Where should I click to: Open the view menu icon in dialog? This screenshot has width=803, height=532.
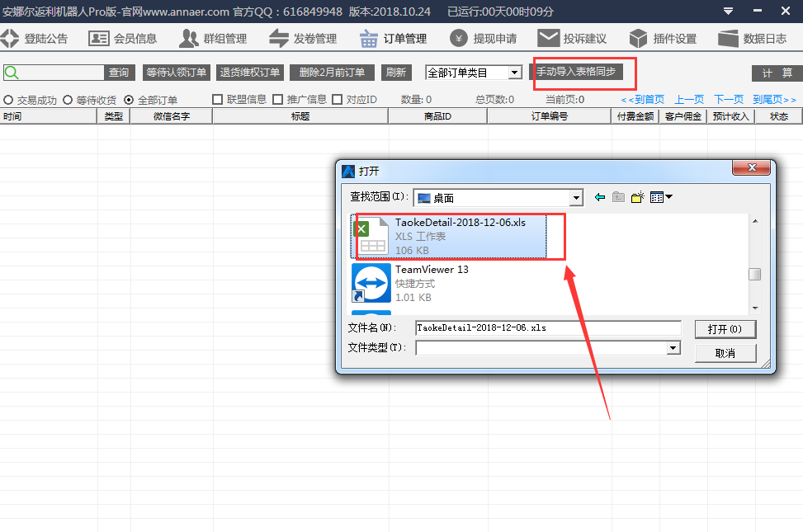click(660, 197)
